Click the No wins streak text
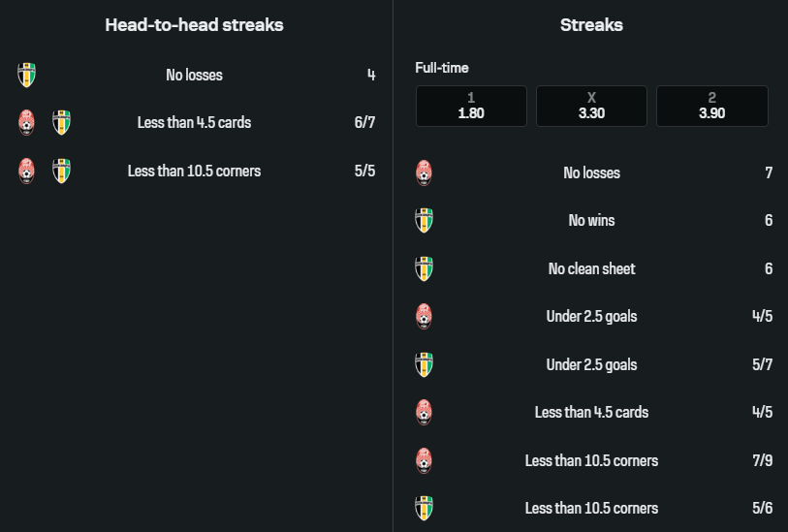 [591, 220]
